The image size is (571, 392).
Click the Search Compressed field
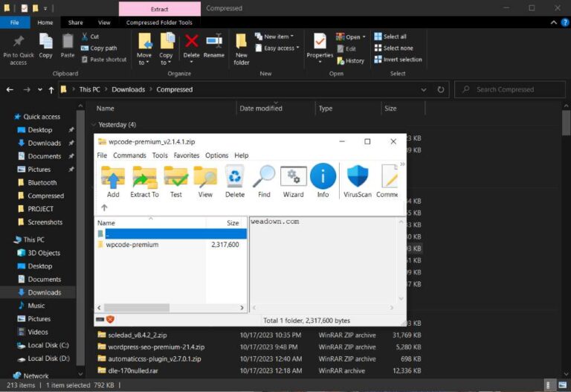pos(510,89)
